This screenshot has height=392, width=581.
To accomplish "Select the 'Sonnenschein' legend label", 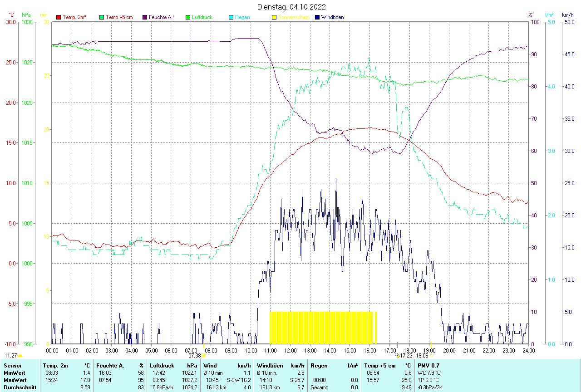I will click(294, 17).
